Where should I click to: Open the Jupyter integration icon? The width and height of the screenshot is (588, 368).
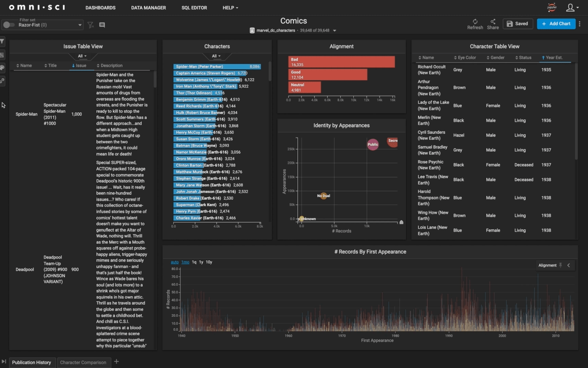[552, 7]
